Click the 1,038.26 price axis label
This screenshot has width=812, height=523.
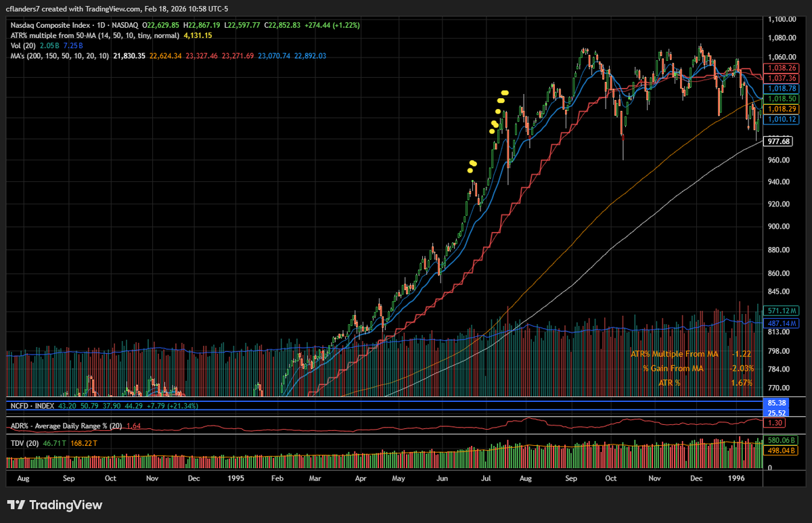[781, 68]
